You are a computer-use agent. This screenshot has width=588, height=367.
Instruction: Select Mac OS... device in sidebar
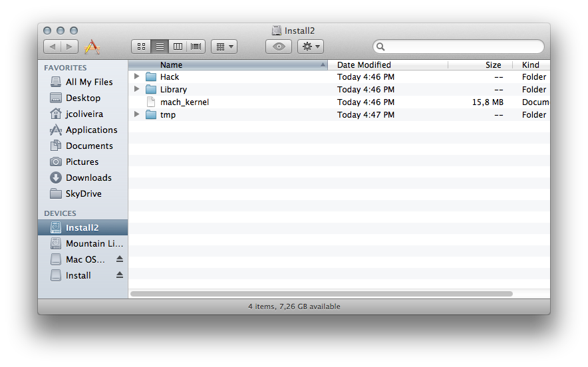tap(83, 259)
